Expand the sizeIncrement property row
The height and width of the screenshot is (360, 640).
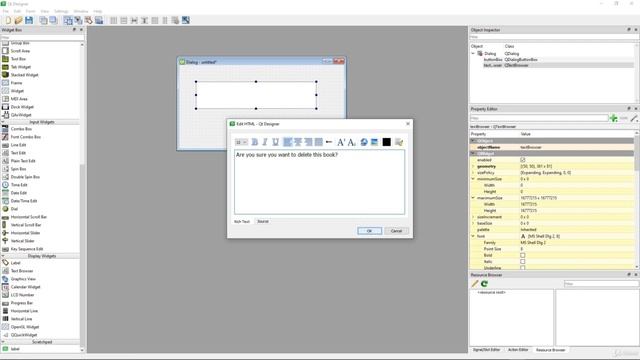point(473,217)
